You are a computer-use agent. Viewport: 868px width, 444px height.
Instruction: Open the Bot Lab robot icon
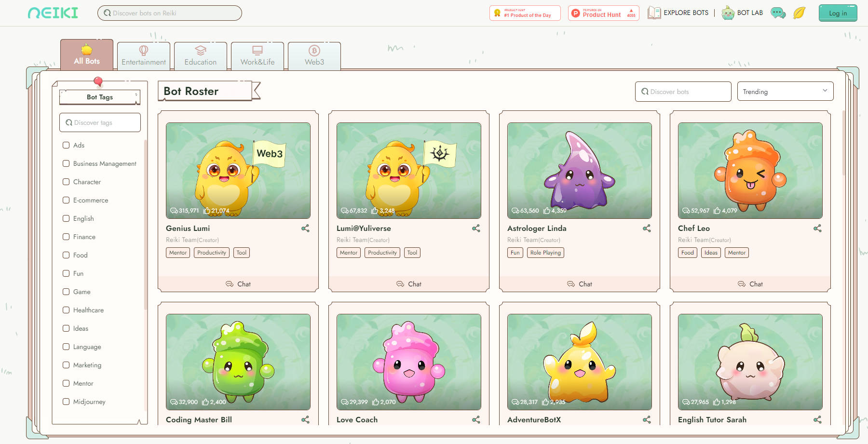click(x=728, y=13)
